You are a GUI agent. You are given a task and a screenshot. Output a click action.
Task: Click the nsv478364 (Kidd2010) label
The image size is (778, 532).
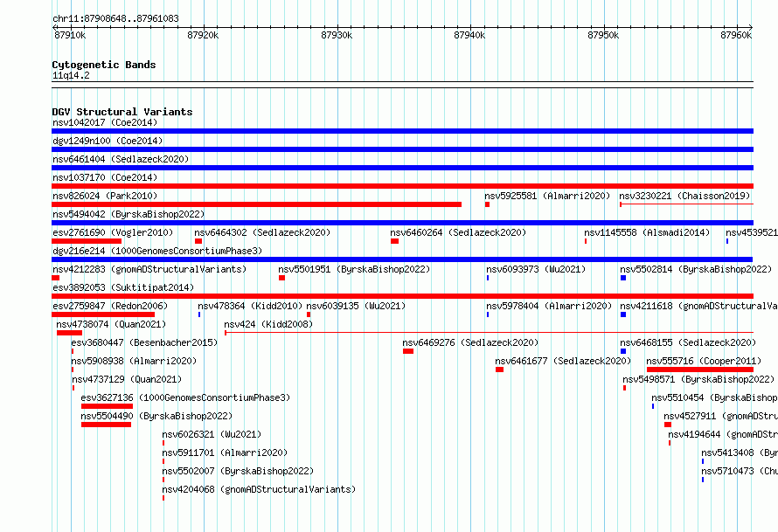[250, 306]
